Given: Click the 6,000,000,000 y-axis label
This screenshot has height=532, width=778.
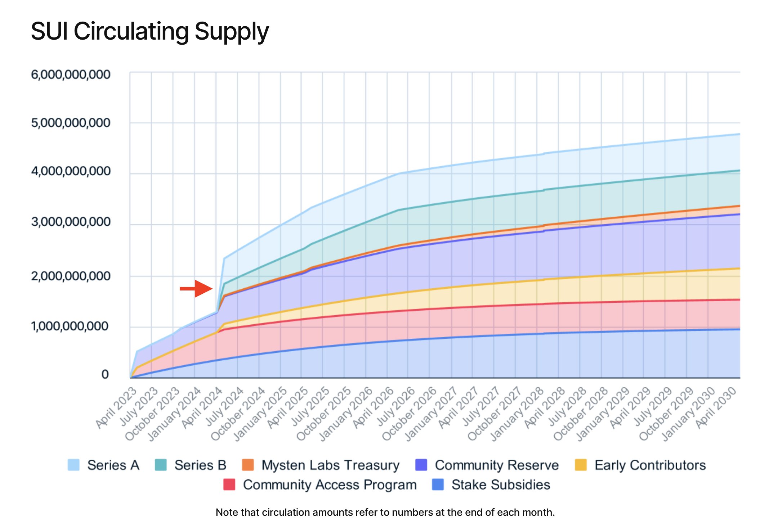Looking at the screenshot, I should click(x=71, y=75).
